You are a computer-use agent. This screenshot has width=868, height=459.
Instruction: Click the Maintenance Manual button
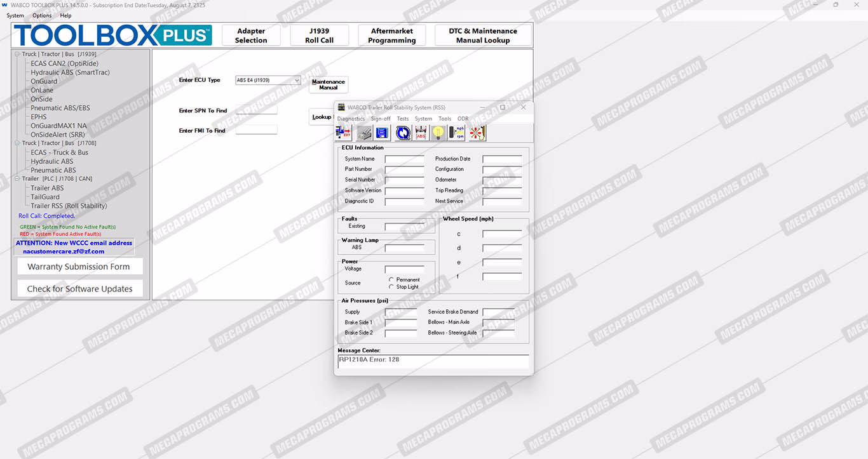coord(329,84)
